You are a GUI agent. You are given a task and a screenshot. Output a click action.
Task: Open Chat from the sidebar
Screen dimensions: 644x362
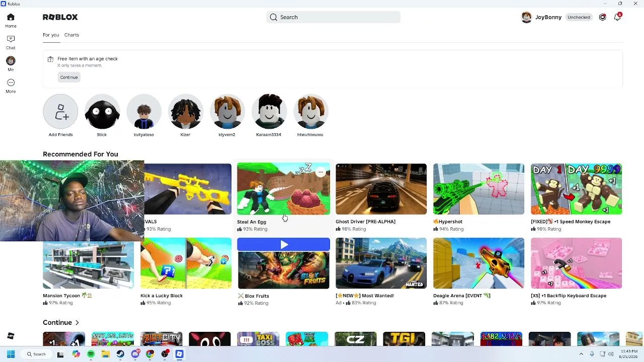point(11,42)
